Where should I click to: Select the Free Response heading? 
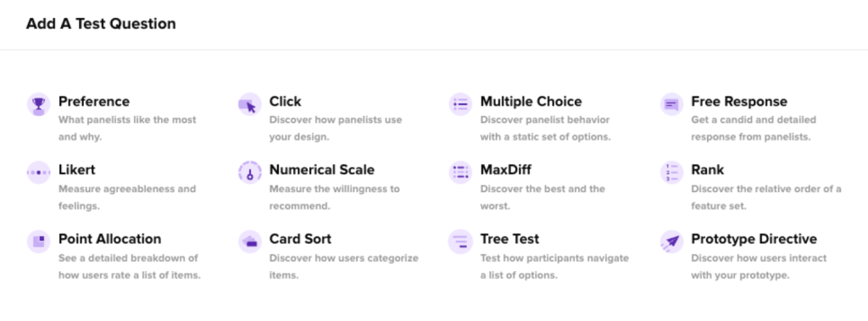pos(739,102)
